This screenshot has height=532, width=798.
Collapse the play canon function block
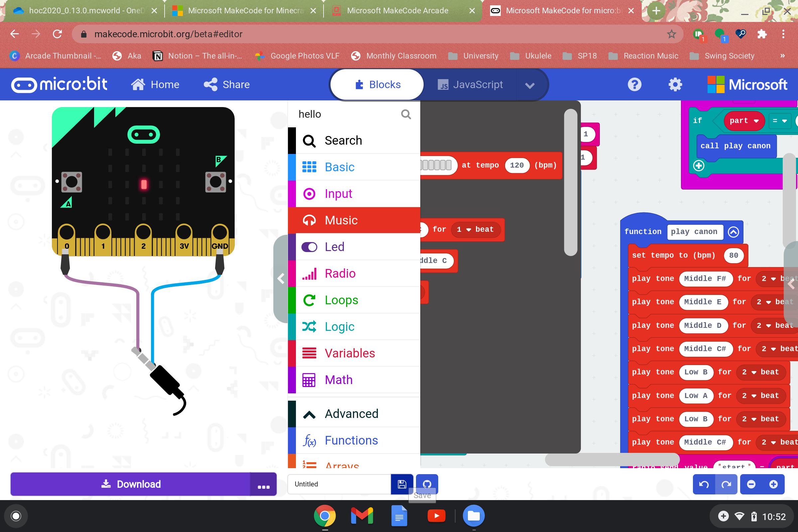[733, 232]
